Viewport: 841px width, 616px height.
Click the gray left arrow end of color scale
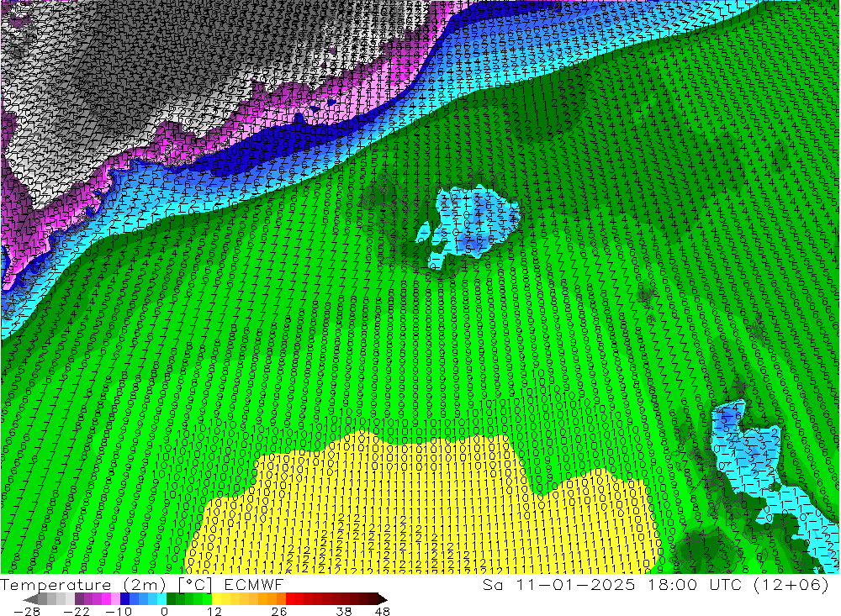point(30,599)
